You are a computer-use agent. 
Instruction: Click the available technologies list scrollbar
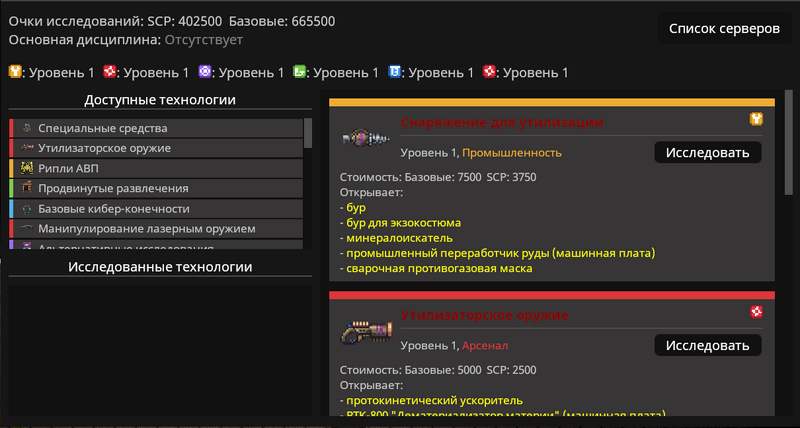tap(308, 133)
